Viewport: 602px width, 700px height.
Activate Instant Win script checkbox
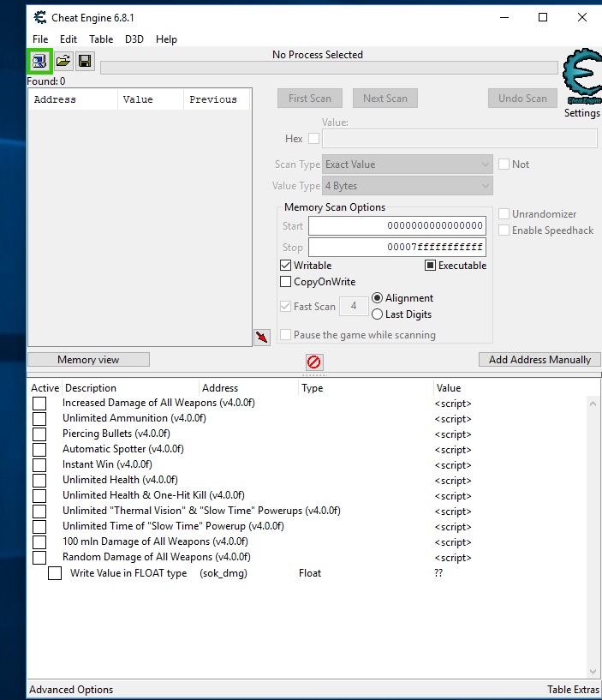39,464
